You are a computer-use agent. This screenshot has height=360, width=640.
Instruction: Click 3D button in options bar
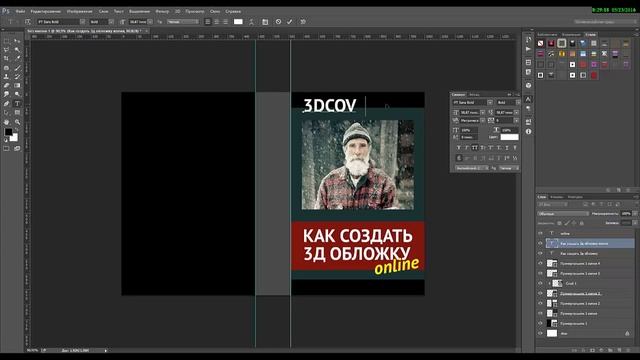(303, 22)
